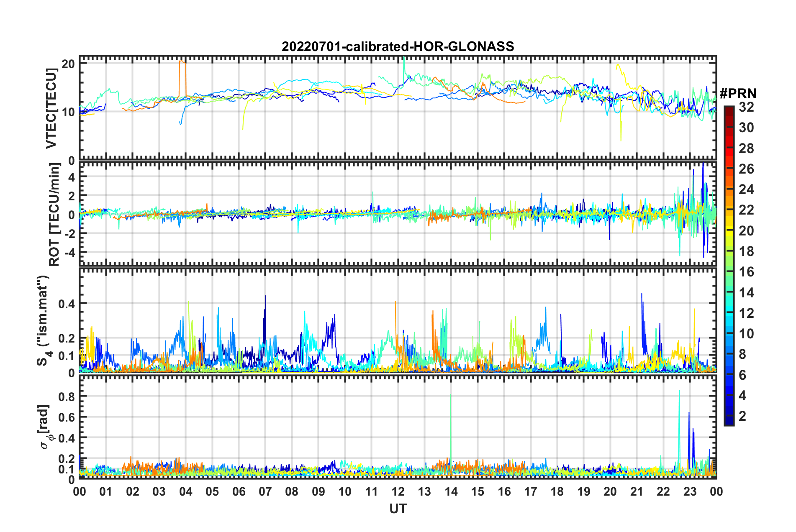This screenshot has width=796, height=532.
Task: Click x-axis hour tick label 09
Action: pyautogui.click(x=318, y=491)
